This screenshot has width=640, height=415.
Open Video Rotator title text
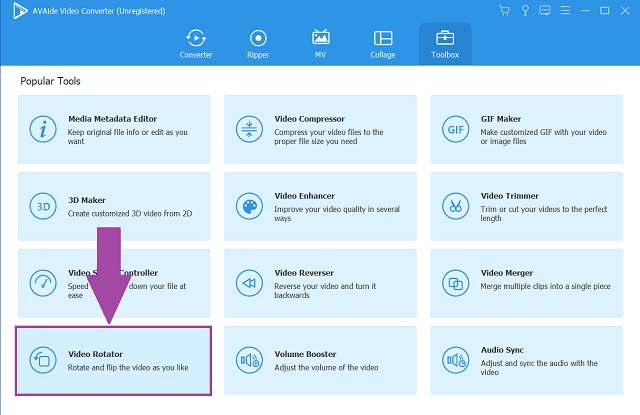pyautogui.click(x=95, y=354)
